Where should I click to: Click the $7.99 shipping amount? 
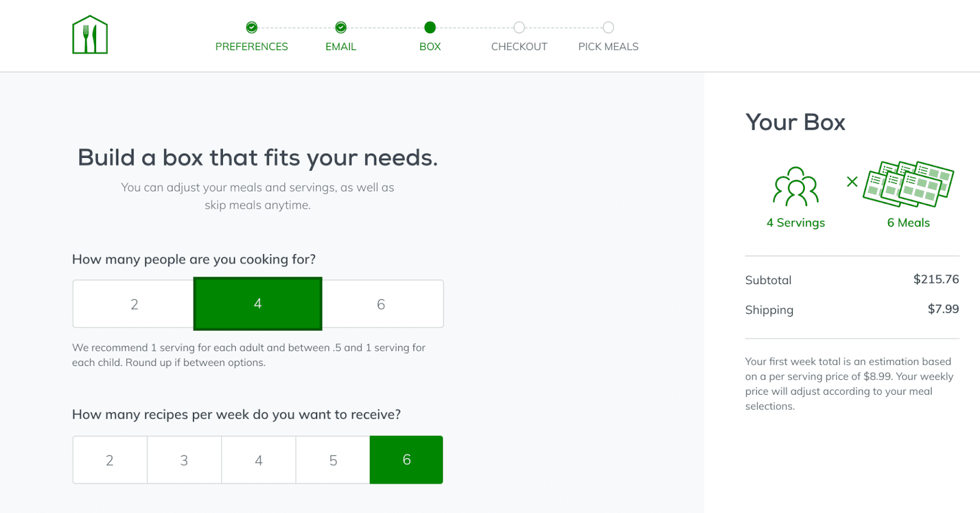pyautogui.click(x=943, y=309)
